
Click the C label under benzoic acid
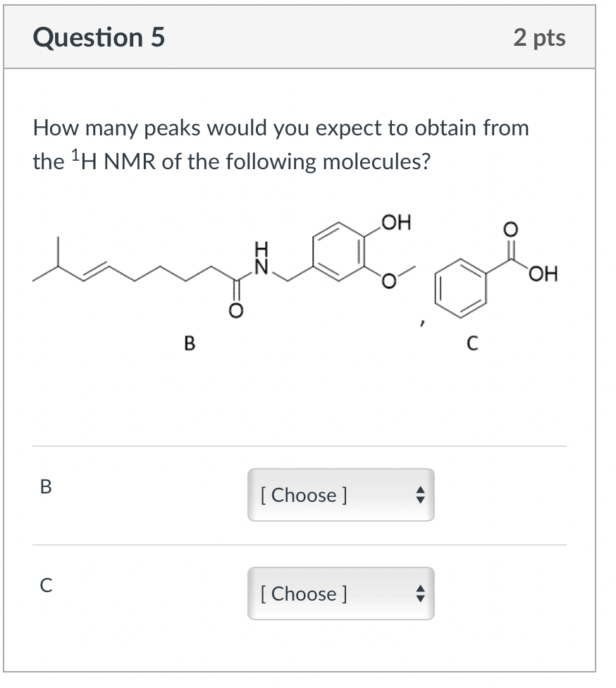(472, 343)
